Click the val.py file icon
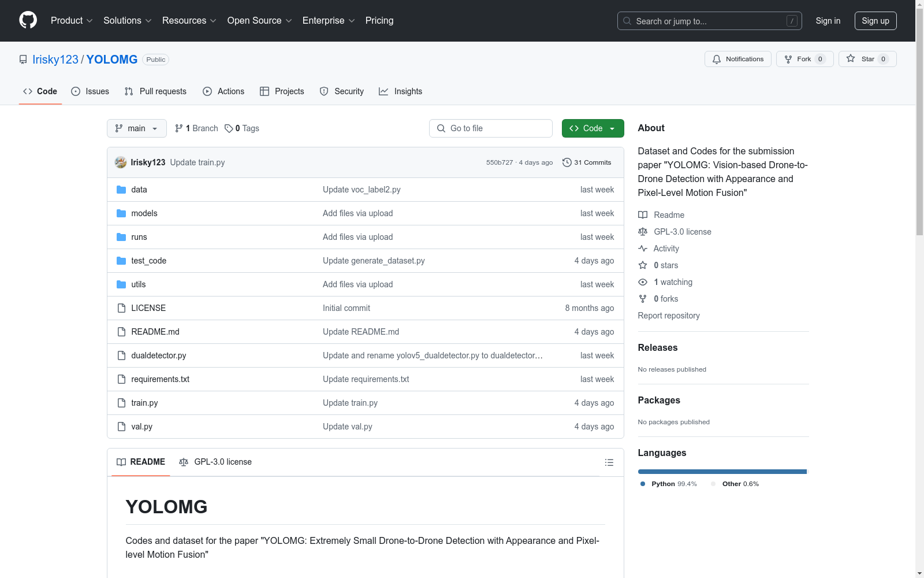 click(x=121, y=427)
